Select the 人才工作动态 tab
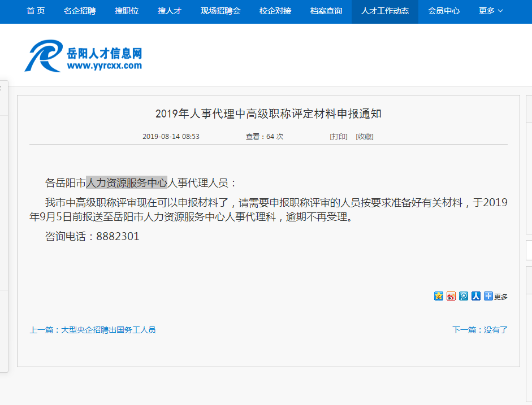 [384, 11]
